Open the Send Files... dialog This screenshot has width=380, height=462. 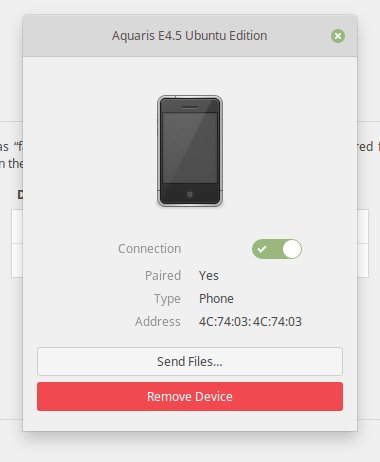pos(190,361)
